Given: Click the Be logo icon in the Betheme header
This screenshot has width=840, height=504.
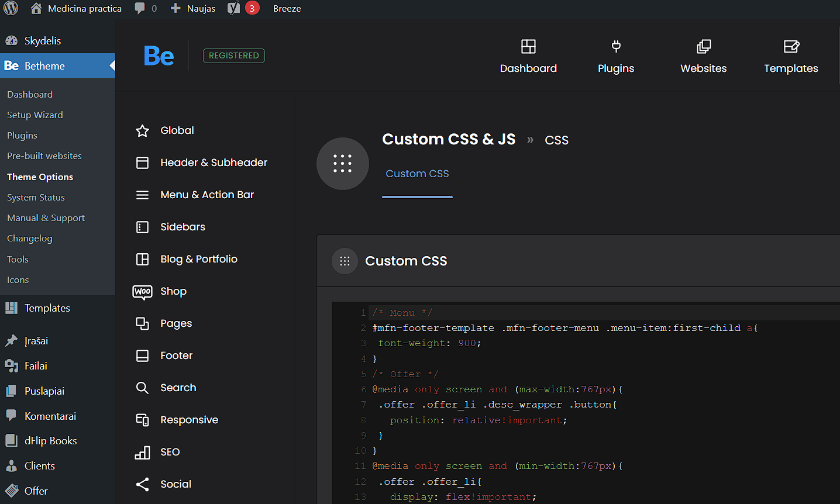Looking at the screenshot, I should tap(159, 56).
